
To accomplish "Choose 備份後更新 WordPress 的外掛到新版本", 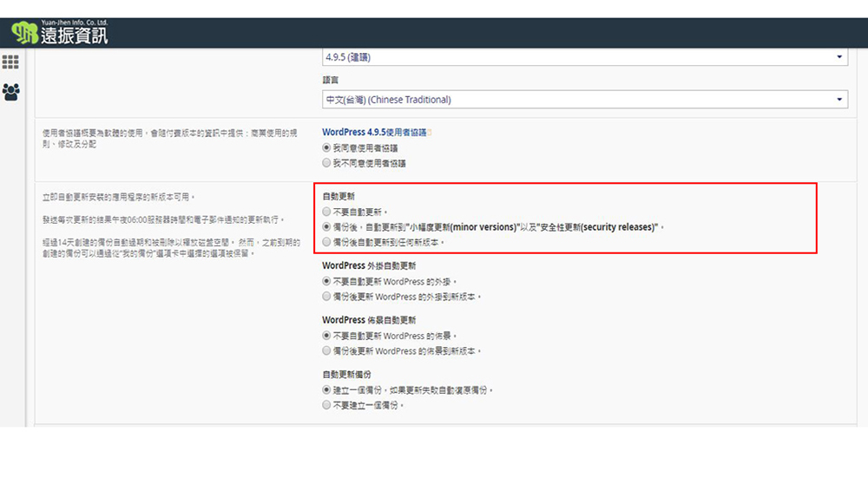I will [326, 297].
